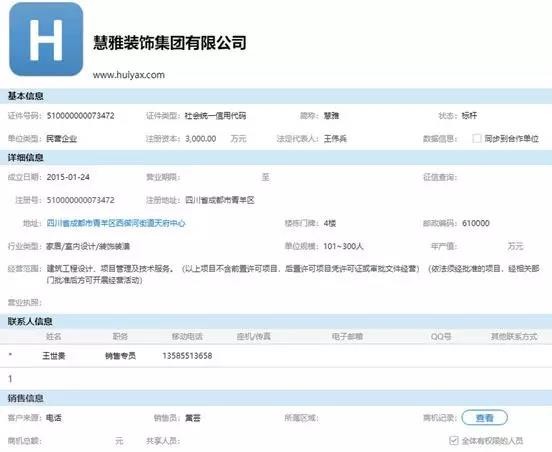The width and height of the screenshot is (552, 452).
Task: Click the 状态 value 标杆
Action: pyautogui.click(x=469, y=115)
